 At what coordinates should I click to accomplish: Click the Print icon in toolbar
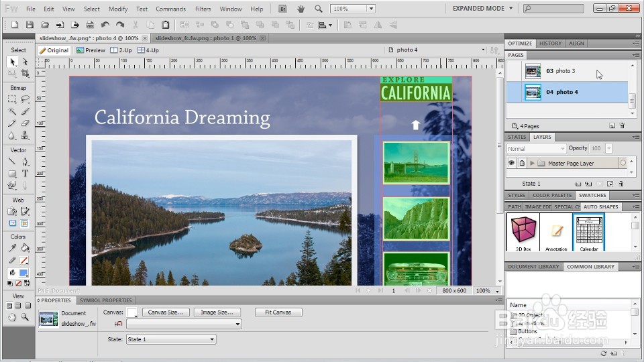[x=89, y=25]
